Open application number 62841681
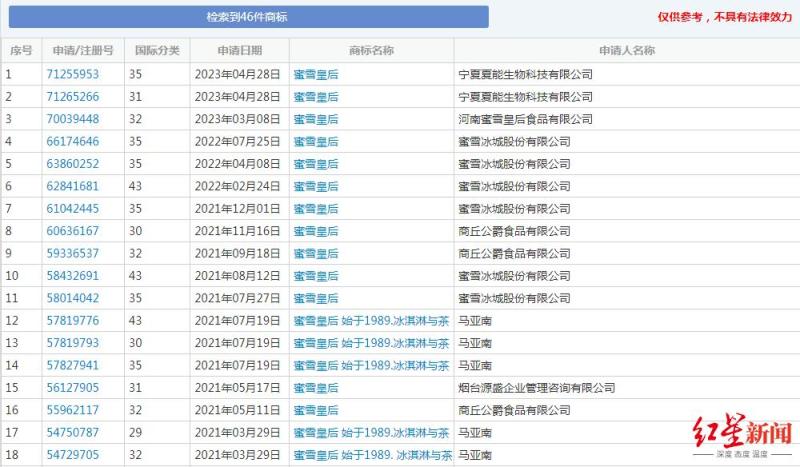This screenshot has width=800, height=467. coord(72,186)
